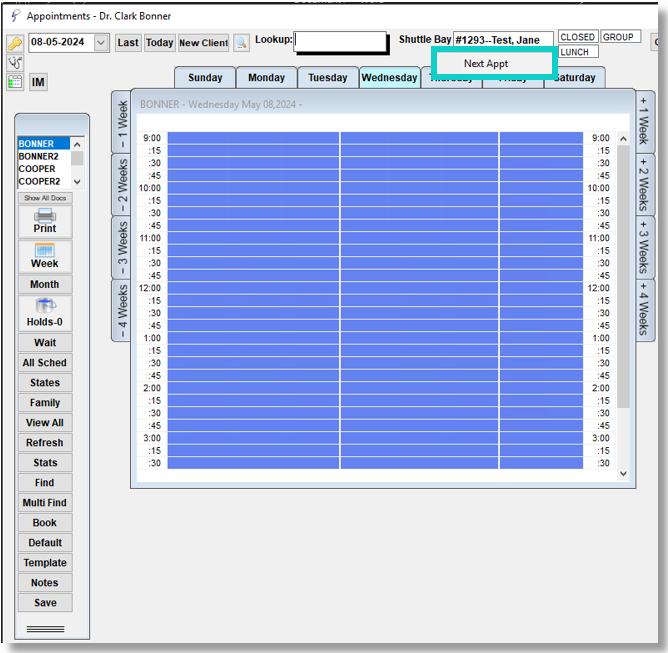Open the date dropdown showing 08-05-2024

[101, 43]
